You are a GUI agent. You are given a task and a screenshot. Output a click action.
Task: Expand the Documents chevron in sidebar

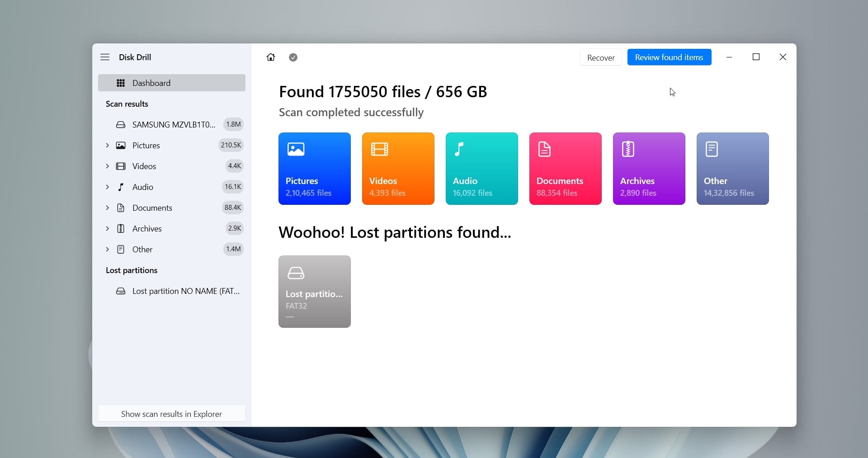point(108,208)
